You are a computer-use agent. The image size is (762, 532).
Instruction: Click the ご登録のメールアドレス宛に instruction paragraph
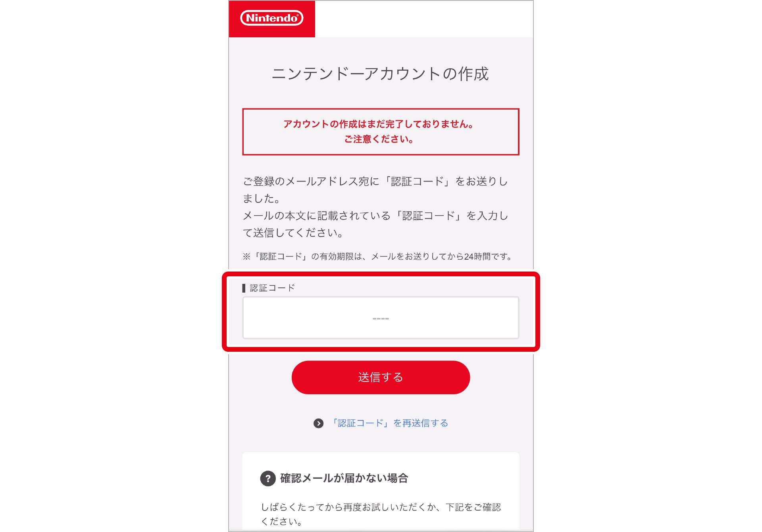point(375,190)
